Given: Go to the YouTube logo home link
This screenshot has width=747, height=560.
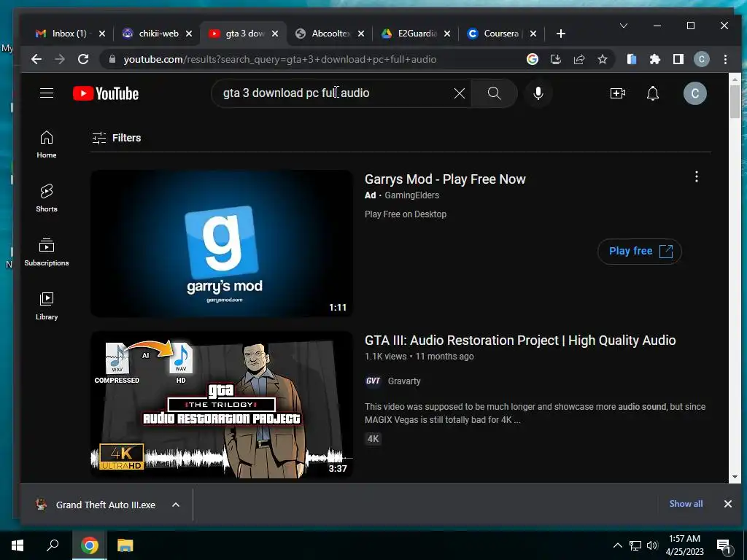Looking at the screenshot, I should pyautogui.click(x=106, y=93).
